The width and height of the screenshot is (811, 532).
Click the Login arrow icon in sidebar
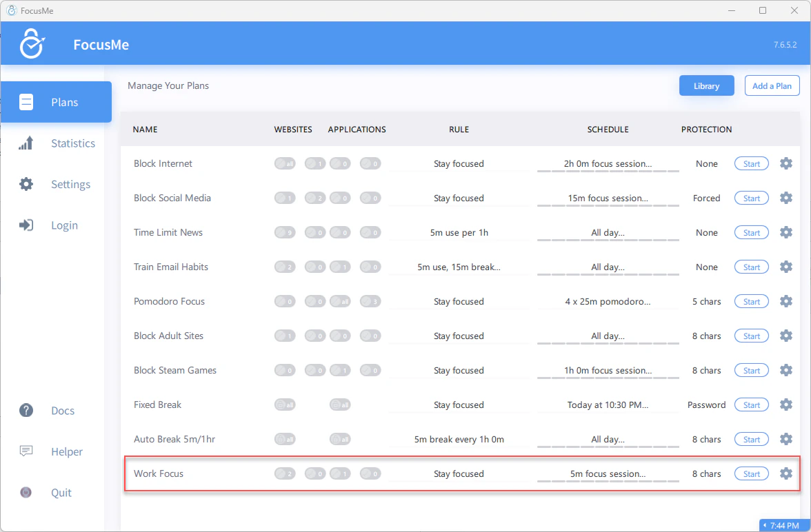click(26, 225)
